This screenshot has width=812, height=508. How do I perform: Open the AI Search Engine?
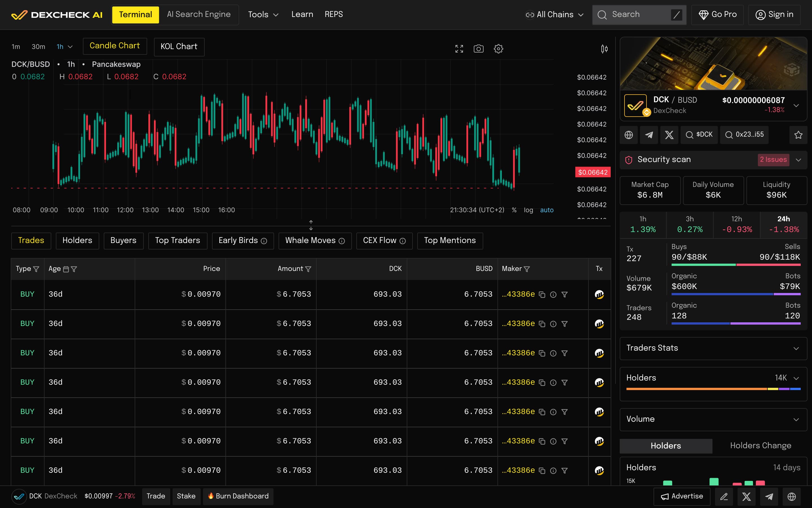[x=199, y=14]
